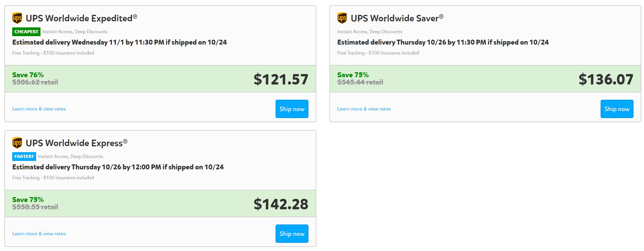Click the blue FASTEST badge

point(24,156)
